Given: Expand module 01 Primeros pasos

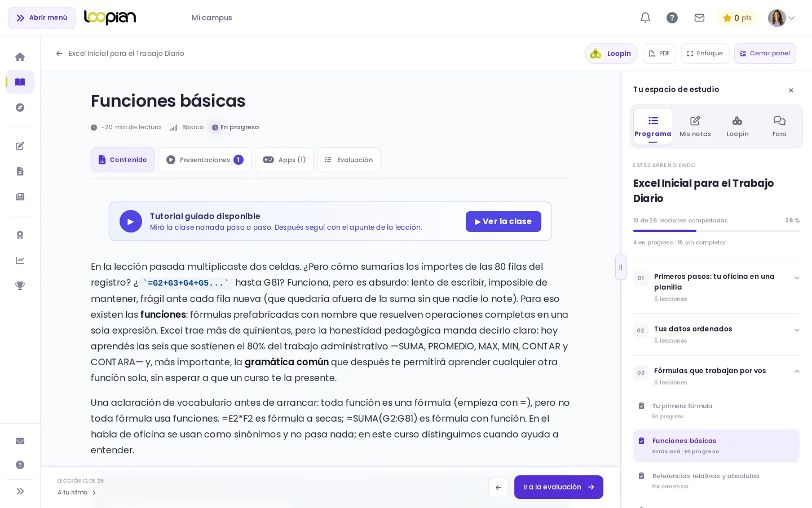Looking at the screenshot, I should point(716,287).
